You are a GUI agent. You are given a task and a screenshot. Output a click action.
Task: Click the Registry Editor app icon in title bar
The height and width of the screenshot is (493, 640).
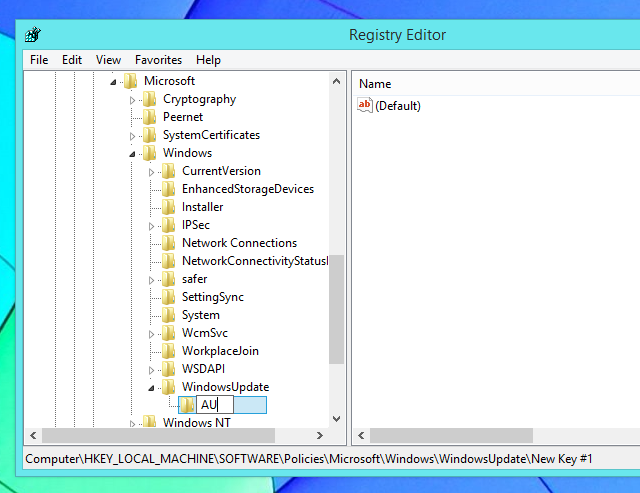click(33, 35)
